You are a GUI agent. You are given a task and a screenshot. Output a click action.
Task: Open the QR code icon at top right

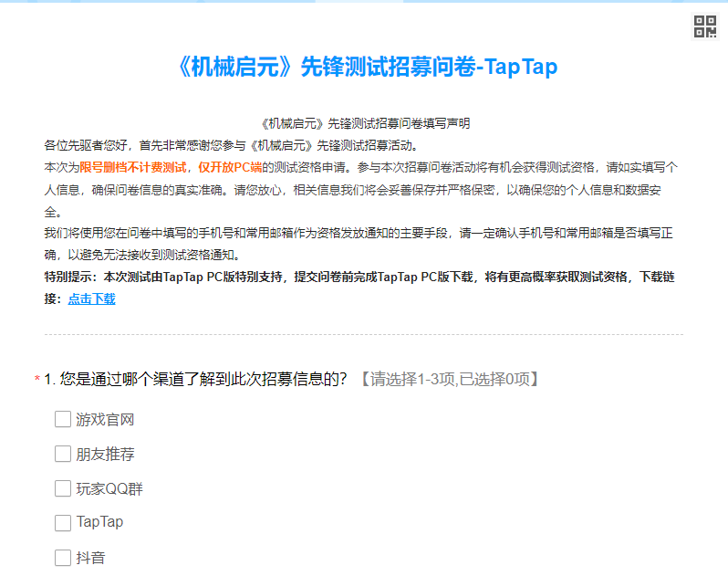pos(705,27)
